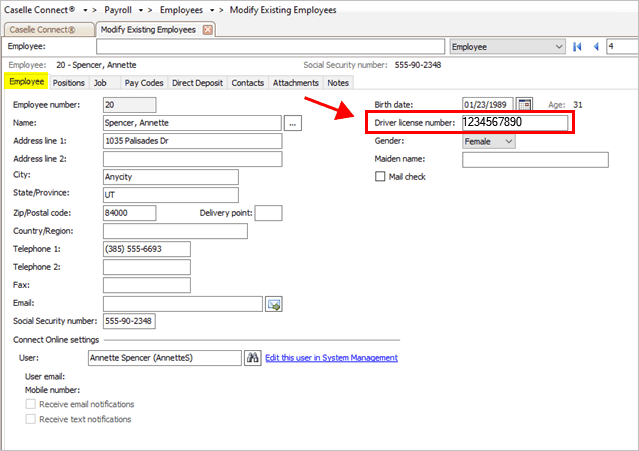Go to the first employee record
This screenshot has width=639, height=451.
577,46
